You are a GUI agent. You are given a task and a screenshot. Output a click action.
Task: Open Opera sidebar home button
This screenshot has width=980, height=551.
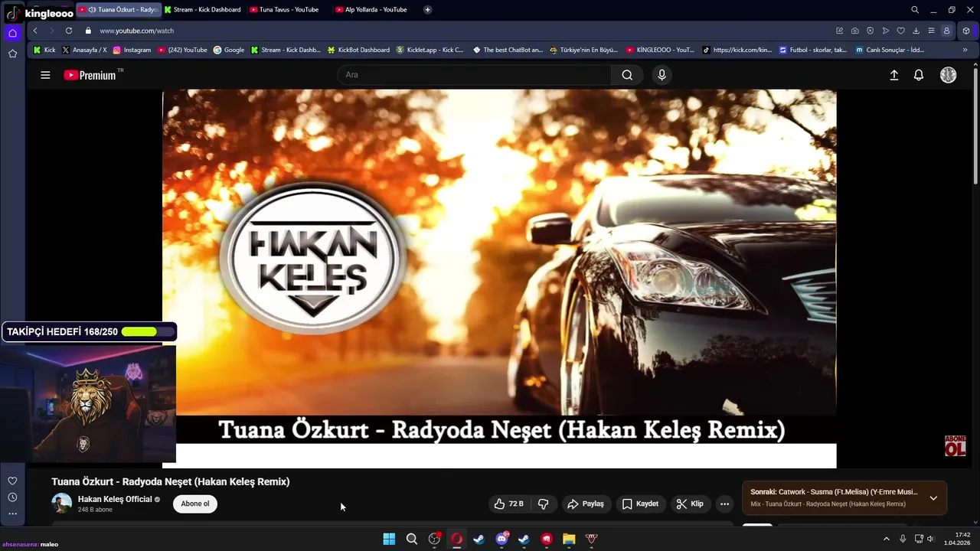coord(12,33)
